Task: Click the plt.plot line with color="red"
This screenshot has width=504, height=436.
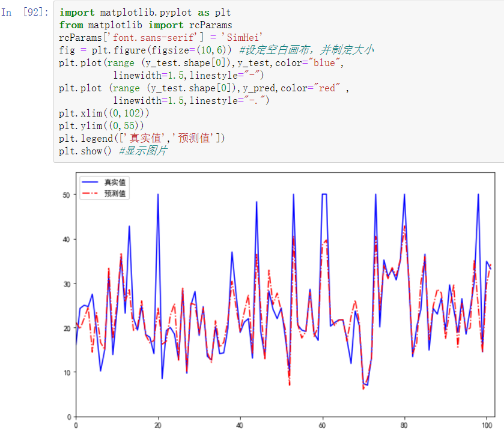Action: click(204, 88)
